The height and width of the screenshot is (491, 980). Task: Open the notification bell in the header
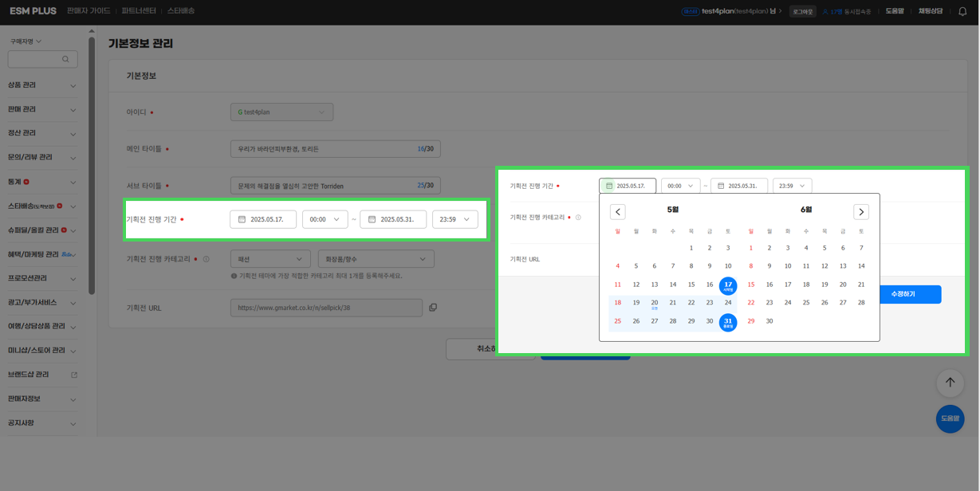[962, 12]
